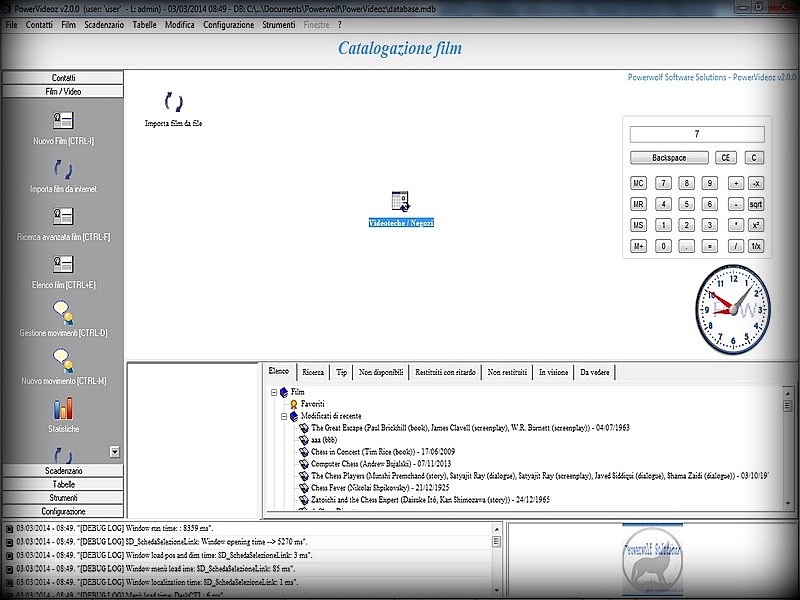The image size is (800, 600).
Task: Open the File menu
Action: 11,24
